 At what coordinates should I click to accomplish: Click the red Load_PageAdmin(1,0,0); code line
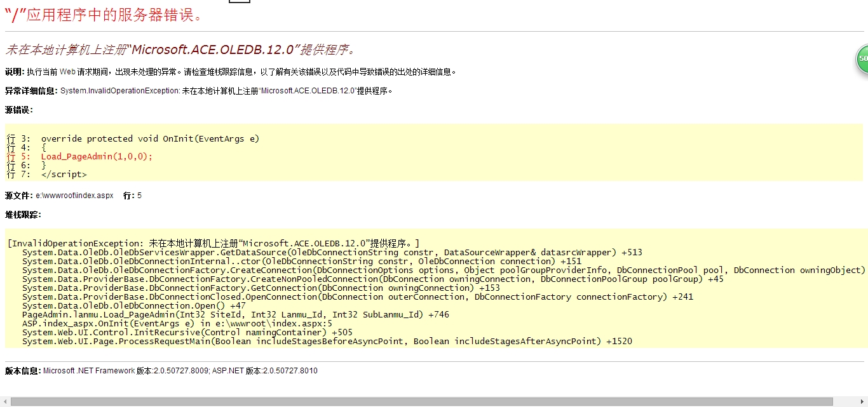click(97, 156)
